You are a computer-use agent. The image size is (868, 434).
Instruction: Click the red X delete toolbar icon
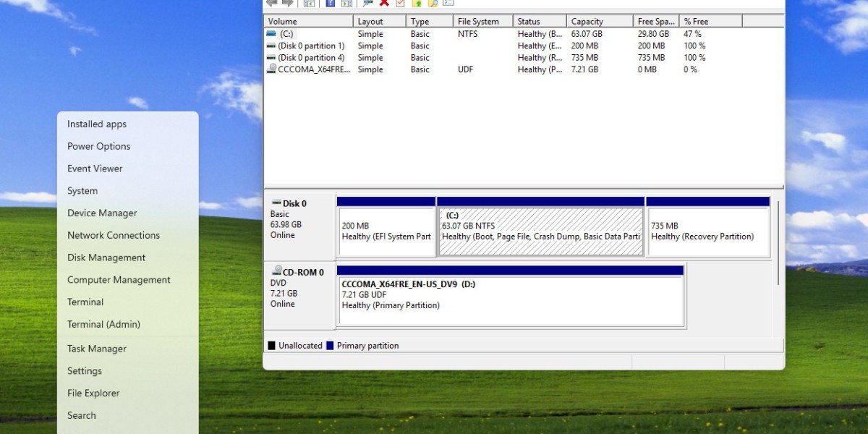coord(384,3)
